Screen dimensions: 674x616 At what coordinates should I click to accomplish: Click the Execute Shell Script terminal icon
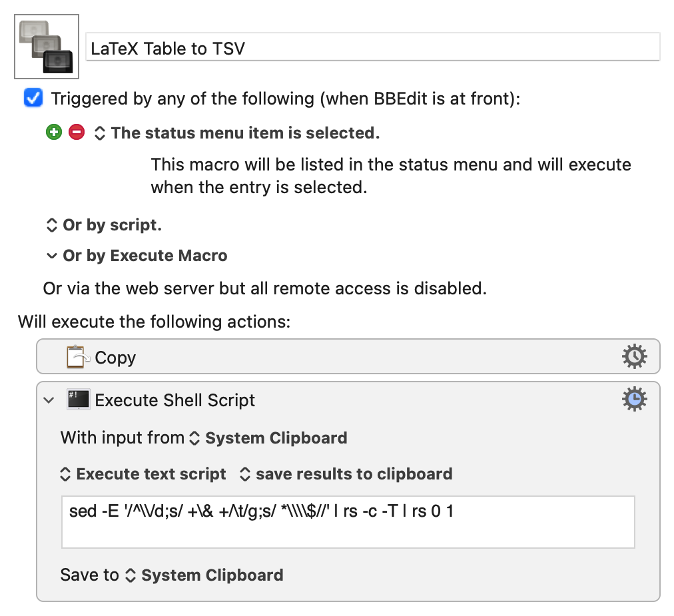[79, 400]
